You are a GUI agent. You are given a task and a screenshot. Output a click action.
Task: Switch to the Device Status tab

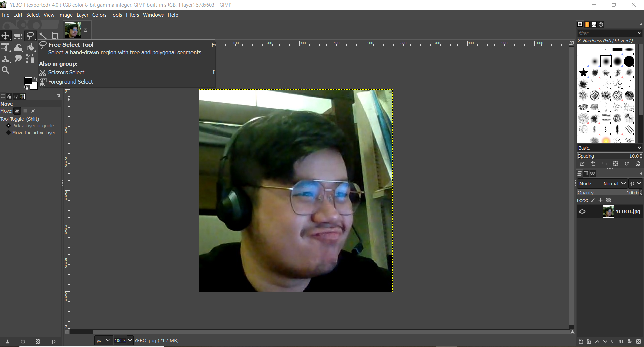point(9,97)
